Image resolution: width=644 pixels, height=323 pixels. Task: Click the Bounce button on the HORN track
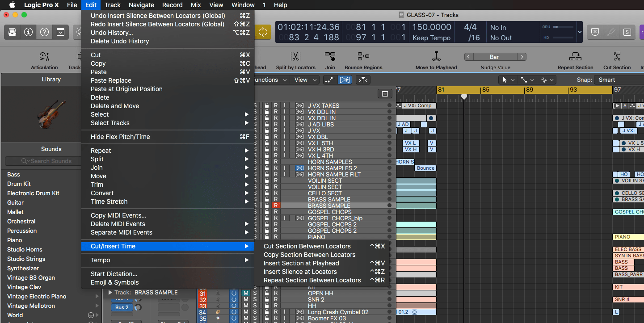[425, 168]
